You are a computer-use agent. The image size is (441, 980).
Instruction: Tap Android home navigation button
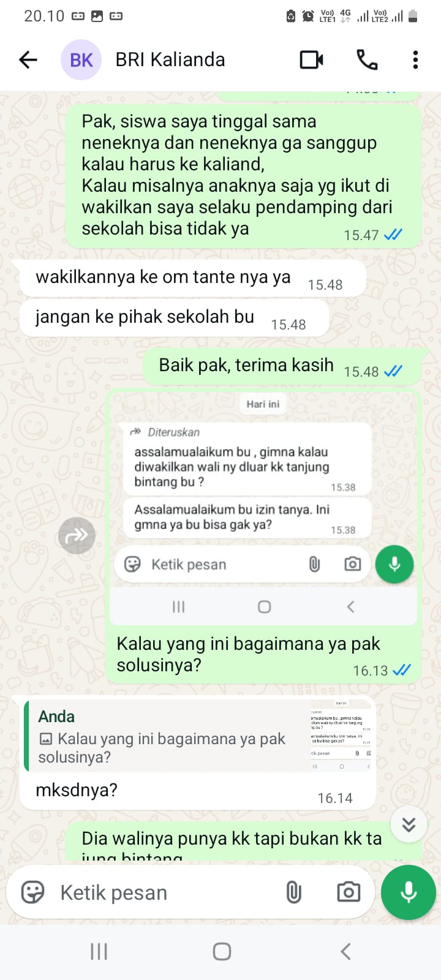222,951
